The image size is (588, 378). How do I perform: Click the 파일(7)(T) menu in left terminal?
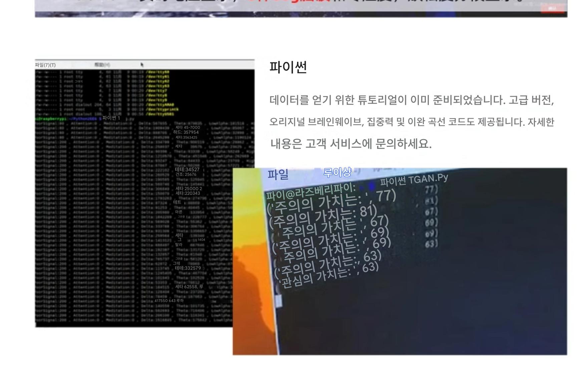pyautogui.click(x=45, y=65)
